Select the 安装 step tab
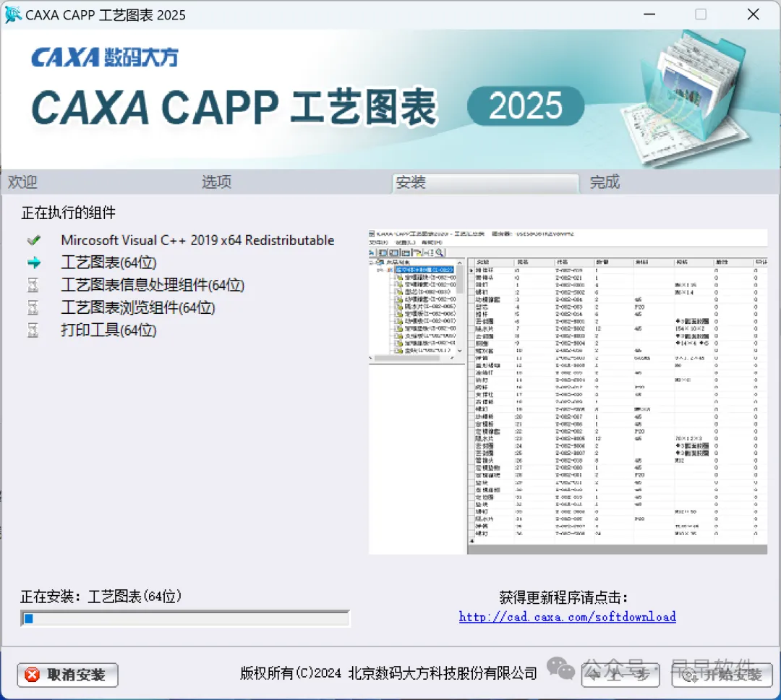Viewport: 781px width, 700px height. [x=485, y=182]
